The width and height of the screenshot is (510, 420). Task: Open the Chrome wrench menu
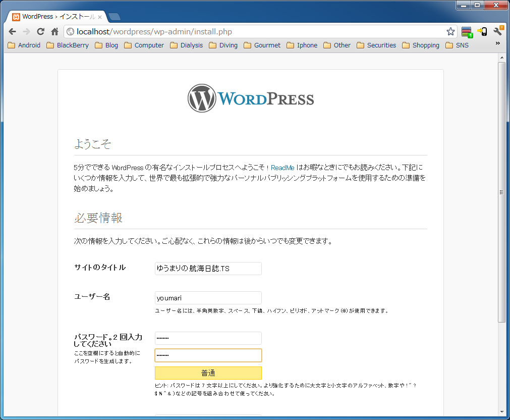coord(498,31)
